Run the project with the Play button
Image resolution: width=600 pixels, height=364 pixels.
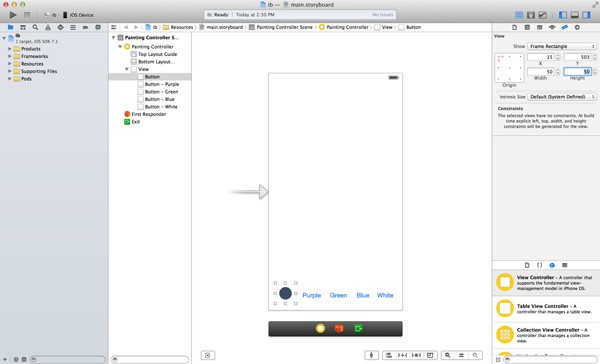[13, 15]
